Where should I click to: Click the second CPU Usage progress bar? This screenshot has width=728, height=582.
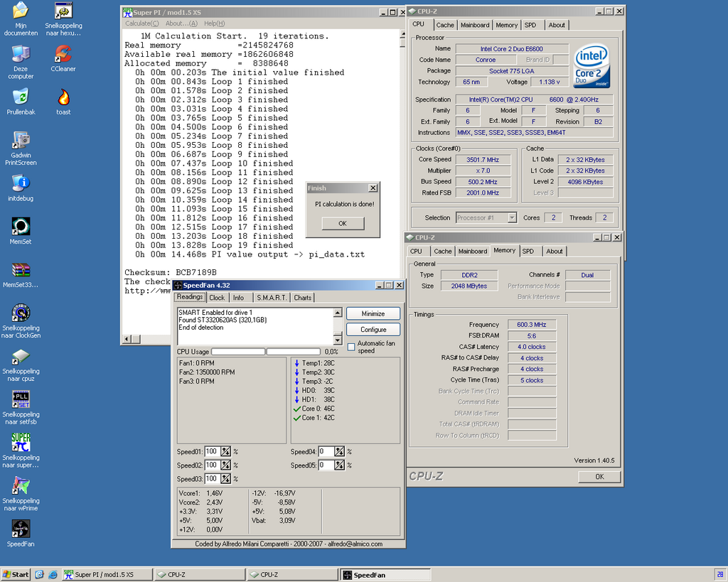tap(294, 352)
